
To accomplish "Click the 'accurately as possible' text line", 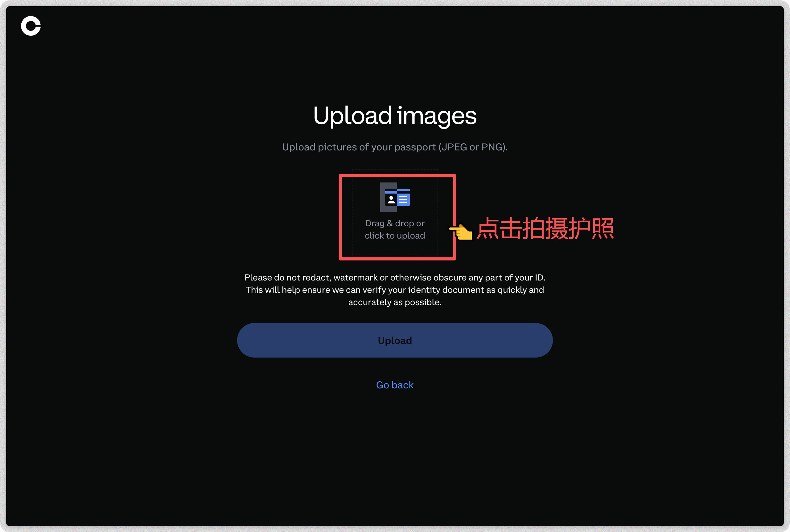I will click(395, 302).
